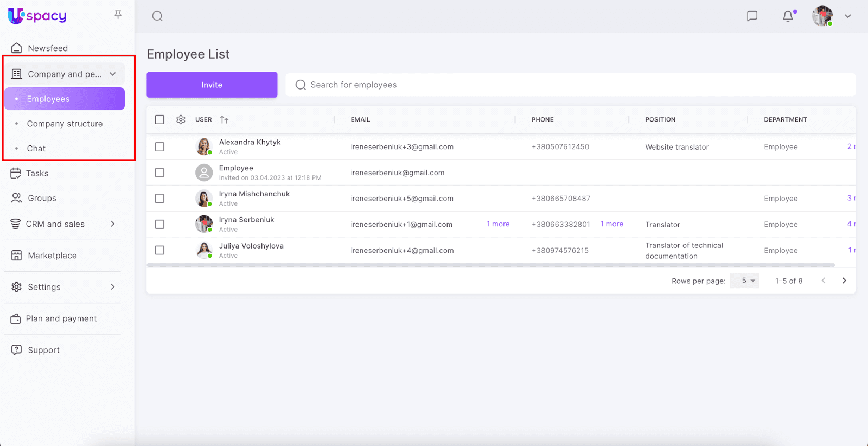Click the Uspacy logo

pos(37,16)
